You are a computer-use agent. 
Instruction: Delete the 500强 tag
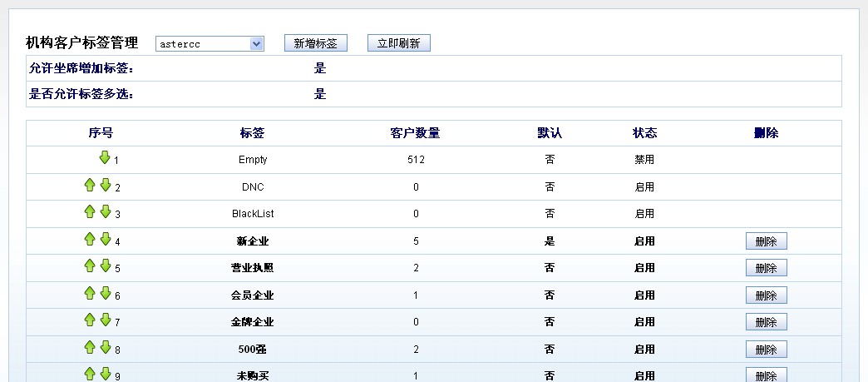[x=766, y=350]
